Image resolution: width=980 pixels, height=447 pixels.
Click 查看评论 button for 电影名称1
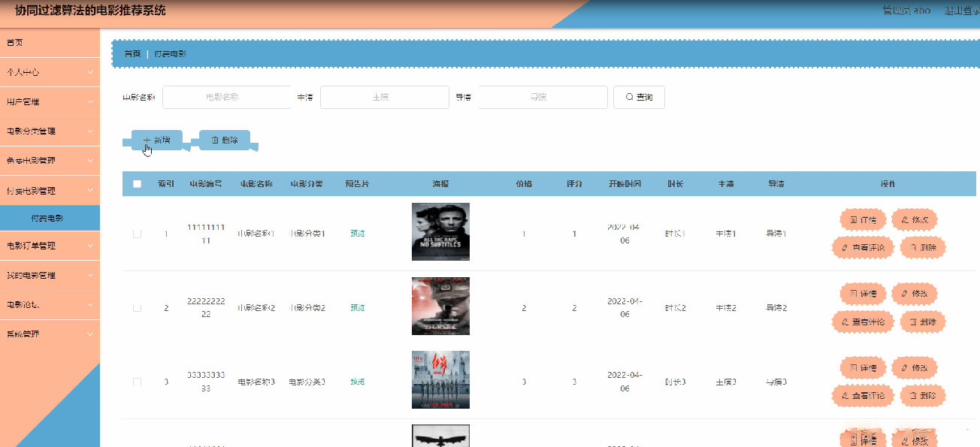[863, 247]
